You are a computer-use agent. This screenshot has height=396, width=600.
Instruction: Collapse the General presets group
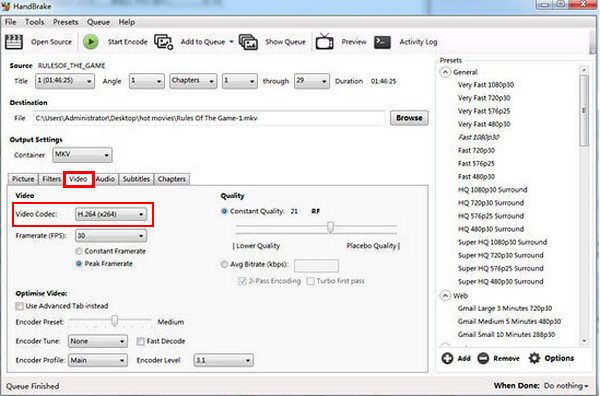tap(445, 72)
